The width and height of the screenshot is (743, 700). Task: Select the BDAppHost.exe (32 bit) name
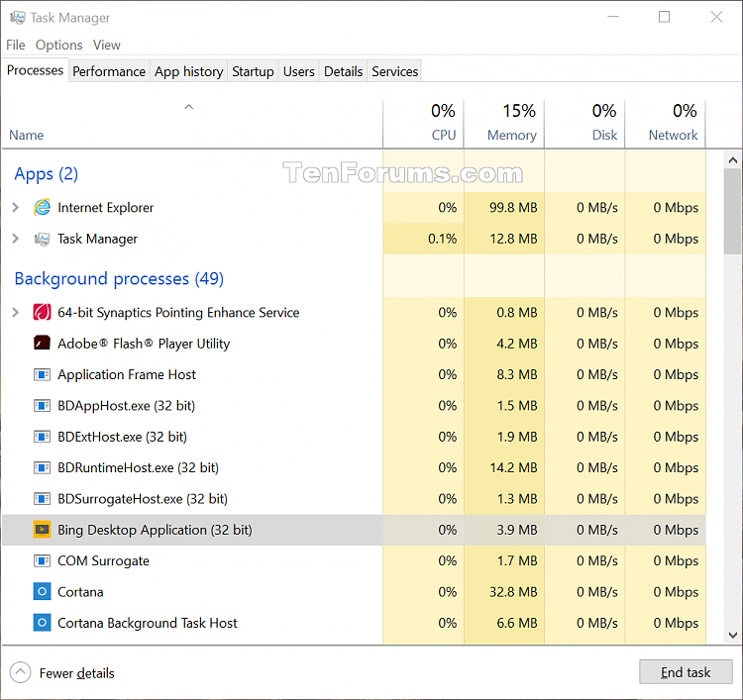(x=127, y=406)
